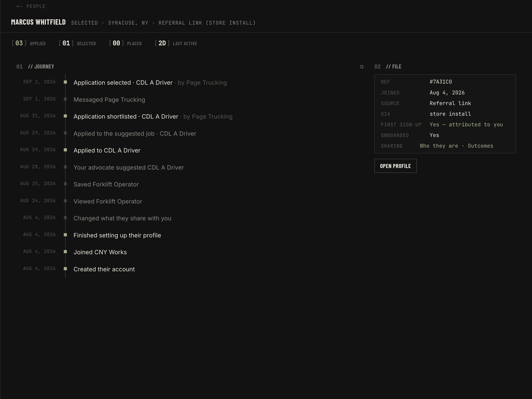Click the '// JOURNEY' section heading
The height and width of the screenshot is (399, 532).
41,67
